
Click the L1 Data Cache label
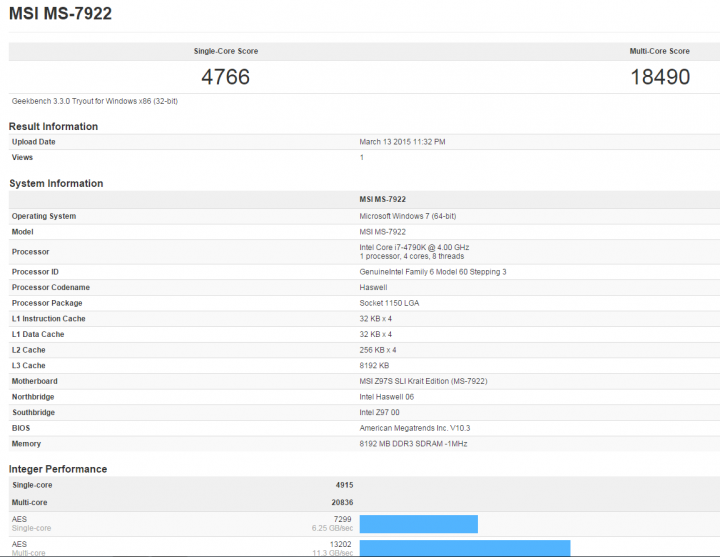(x=38, y=334)
